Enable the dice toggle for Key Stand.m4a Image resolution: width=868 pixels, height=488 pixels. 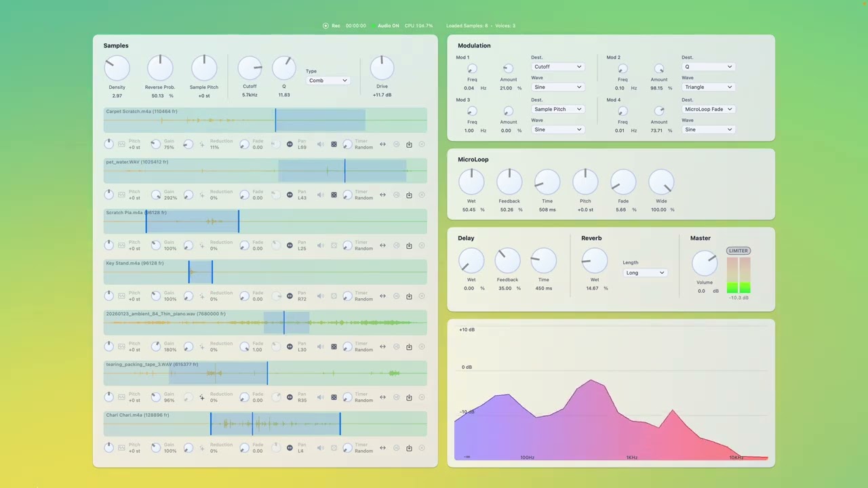pyautogui.click(x=334, y=296)
